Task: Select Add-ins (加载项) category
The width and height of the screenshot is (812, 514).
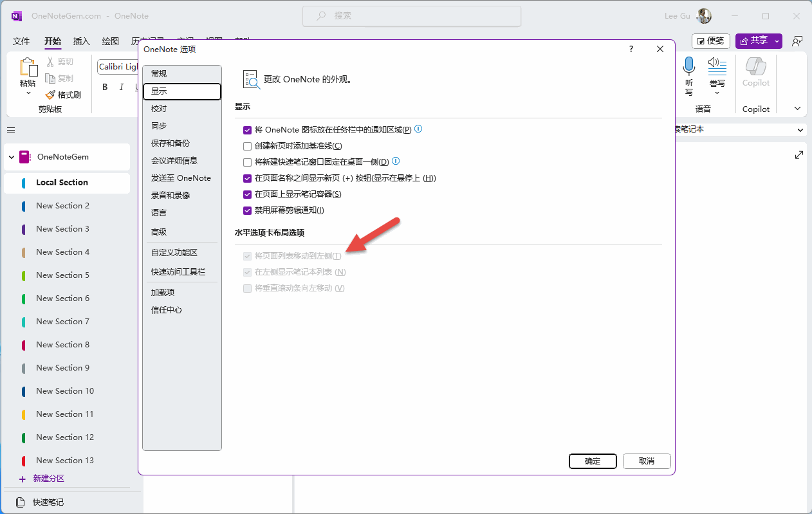Action: (x=182, y=293)
